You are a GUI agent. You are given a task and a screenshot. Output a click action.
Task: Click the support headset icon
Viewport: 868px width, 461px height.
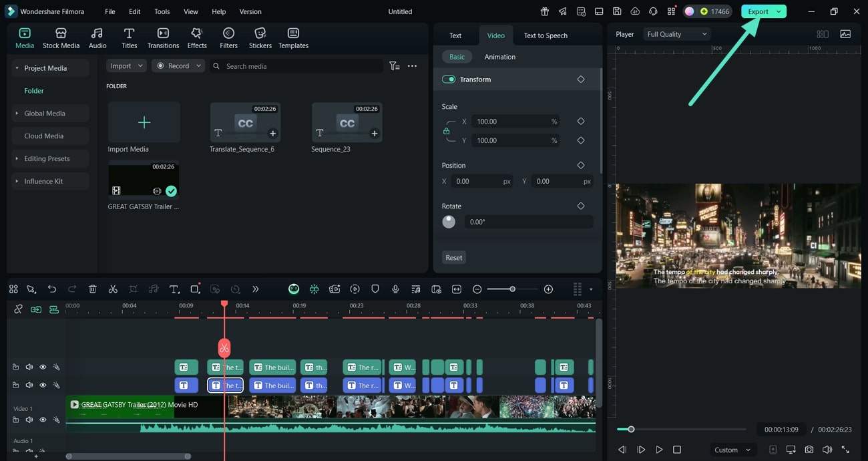click(x=653, y=11)
